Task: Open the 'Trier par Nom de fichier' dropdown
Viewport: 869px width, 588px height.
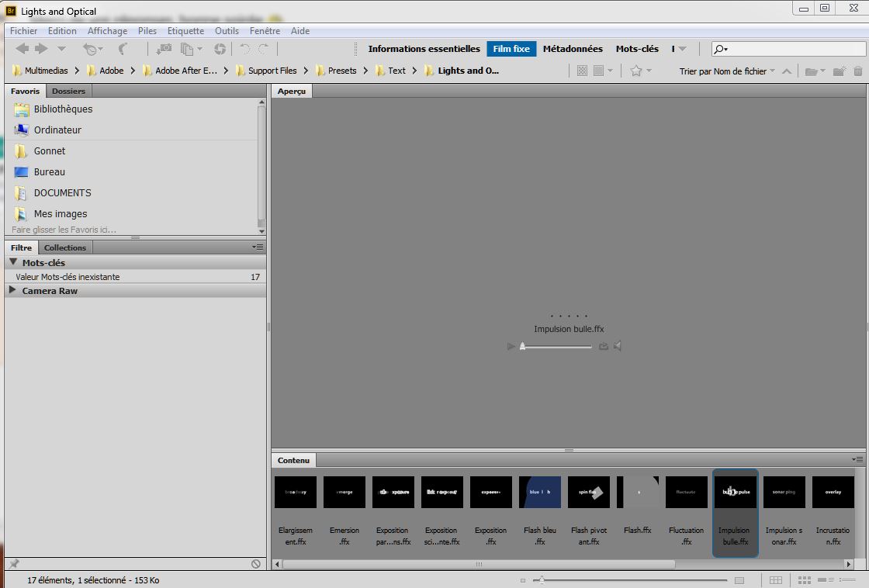Action: tap(726, 71)
